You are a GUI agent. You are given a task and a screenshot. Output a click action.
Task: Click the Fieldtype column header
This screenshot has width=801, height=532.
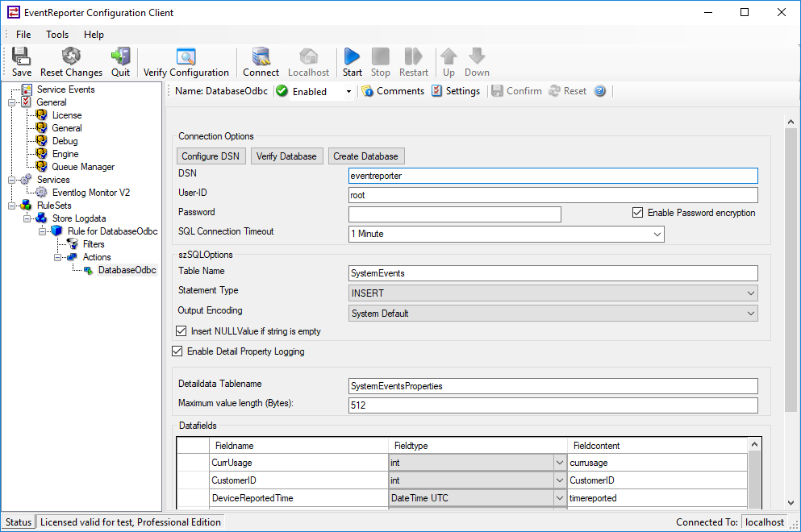[x=478, y=446]
